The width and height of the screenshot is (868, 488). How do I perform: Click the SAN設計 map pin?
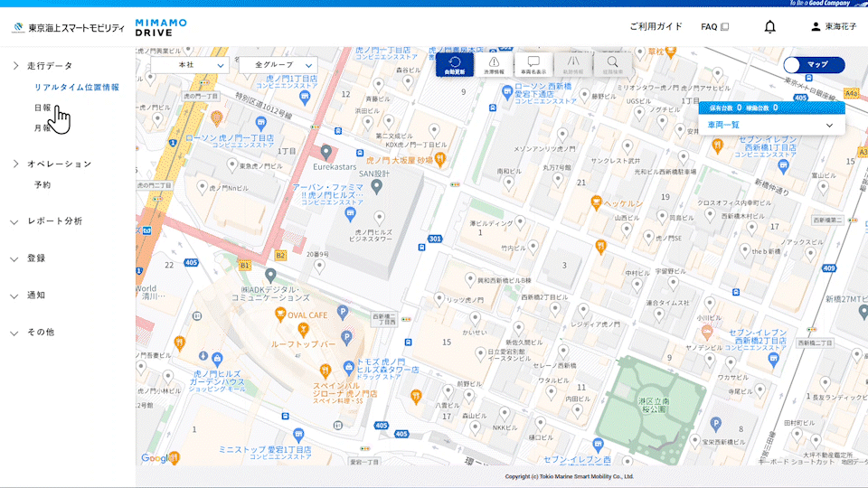pos(376,186)
